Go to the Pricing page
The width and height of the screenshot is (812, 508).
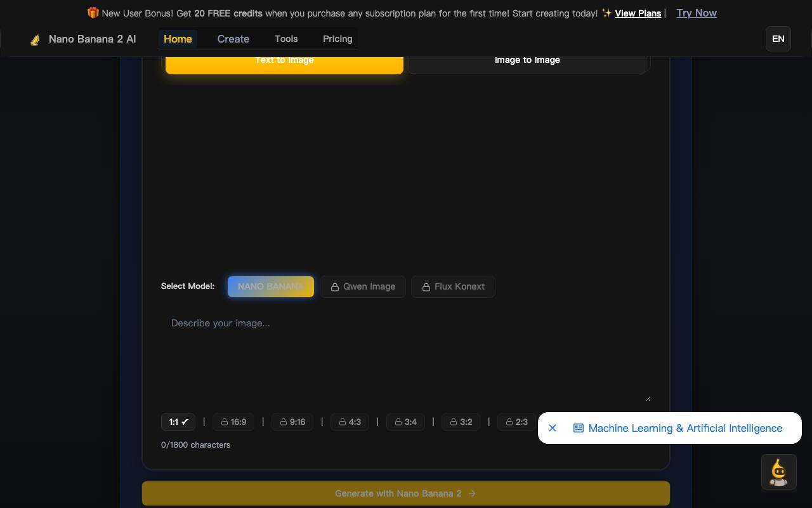tap(337, 39)
